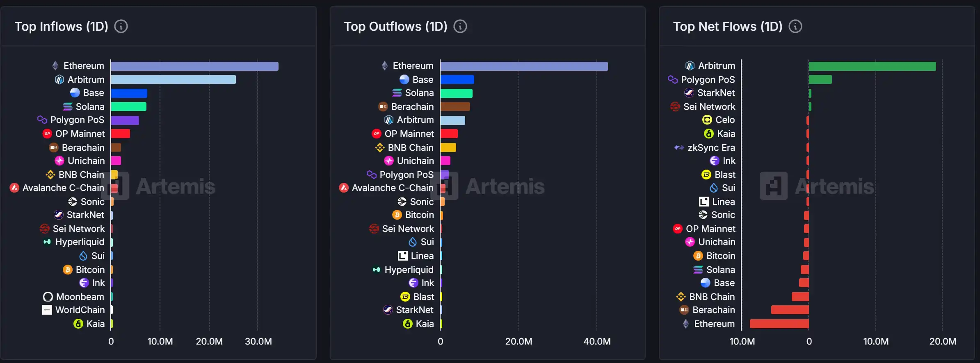Click Avalanche C-Chain label in Top Inflows
This screenshot has height=363, width=980.
click(x=63, y=188)
